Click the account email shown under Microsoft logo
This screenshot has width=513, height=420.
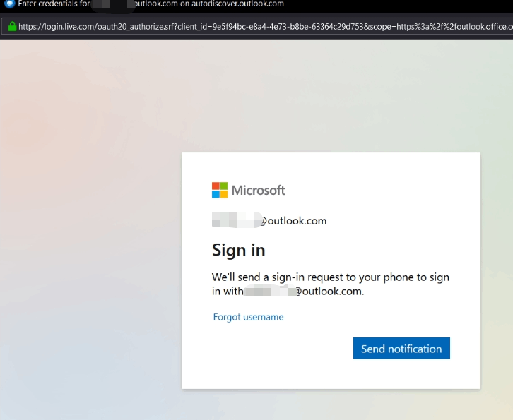point(269,221)
